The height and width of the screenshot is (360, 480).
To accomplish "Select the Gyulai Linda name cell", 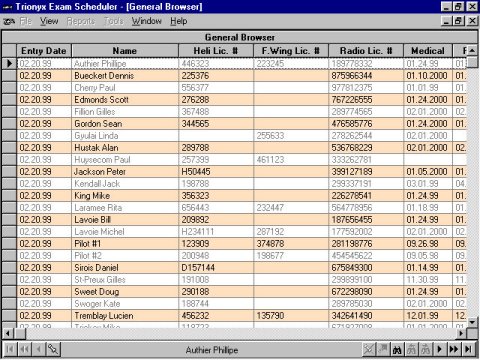I will pyautogui.click(x=125, y=136).
